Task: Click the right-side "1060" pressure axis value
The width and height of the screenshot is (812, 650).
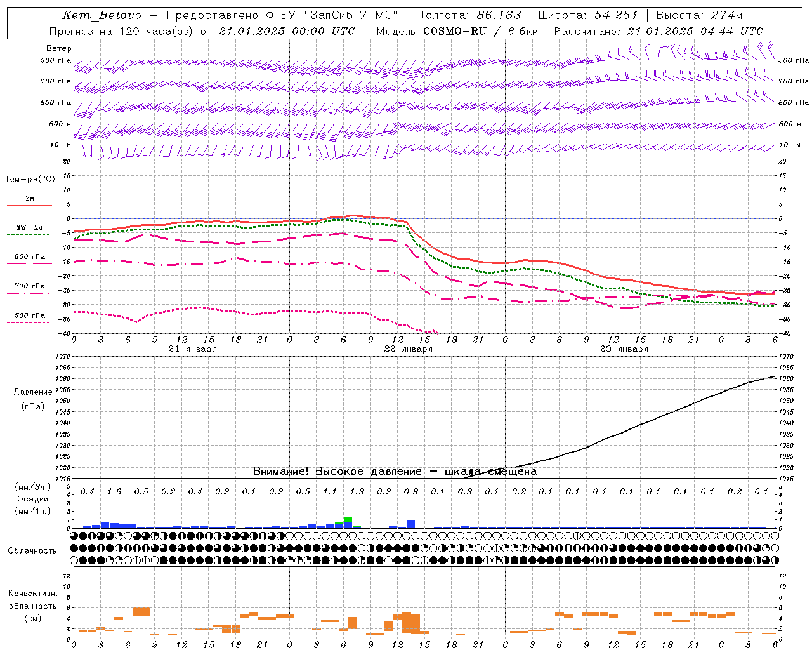Action: [x=785, y=379]
